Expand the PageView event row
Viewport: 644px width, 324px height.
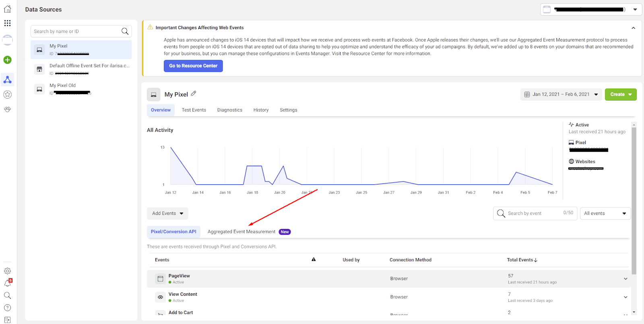click(625, 279)
